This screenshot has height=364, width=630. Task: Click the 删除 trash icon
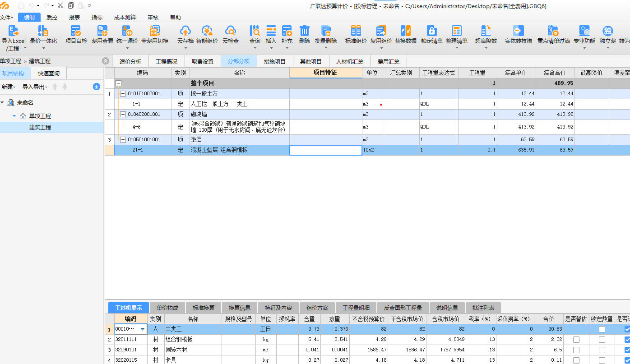tap(305, 31)
